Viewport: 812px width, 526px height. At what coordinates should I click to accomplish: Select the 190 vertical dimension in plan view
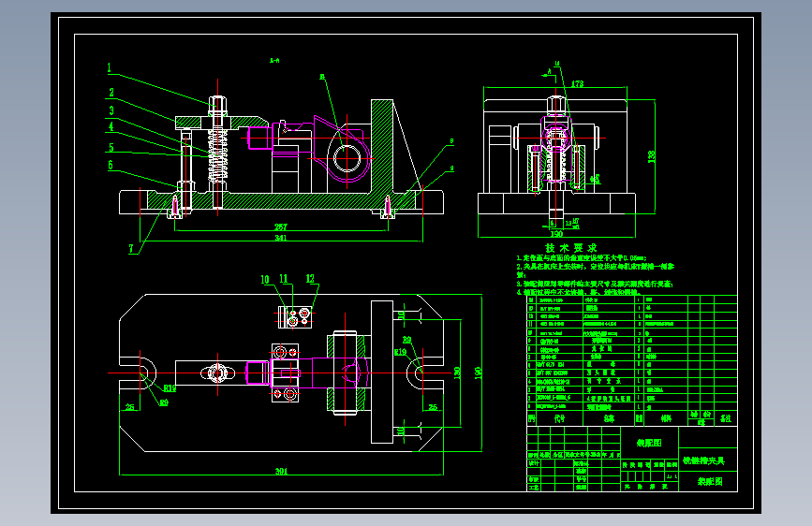pos(478,373)
